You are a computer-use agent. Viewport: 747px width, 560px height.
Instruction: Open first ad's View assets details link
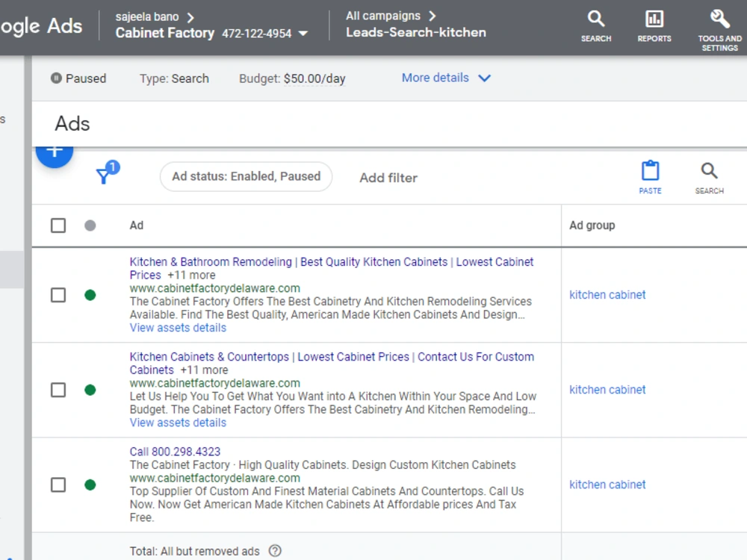[178, 328]
